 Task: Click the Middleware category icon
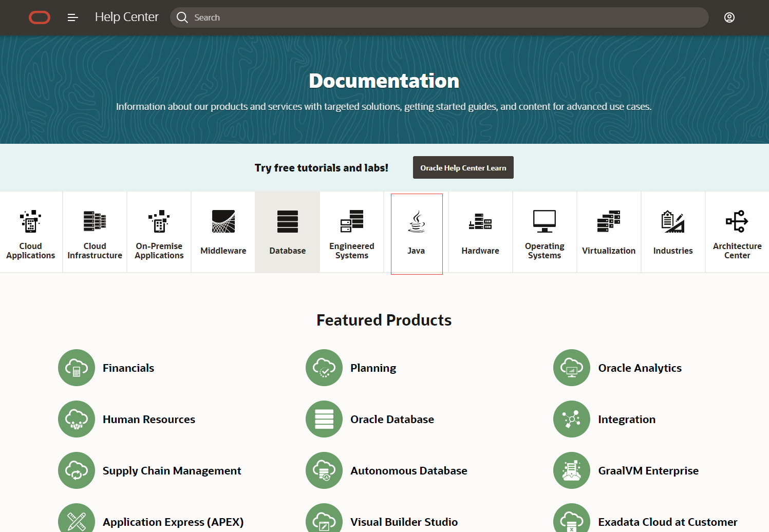click(223, 221)
